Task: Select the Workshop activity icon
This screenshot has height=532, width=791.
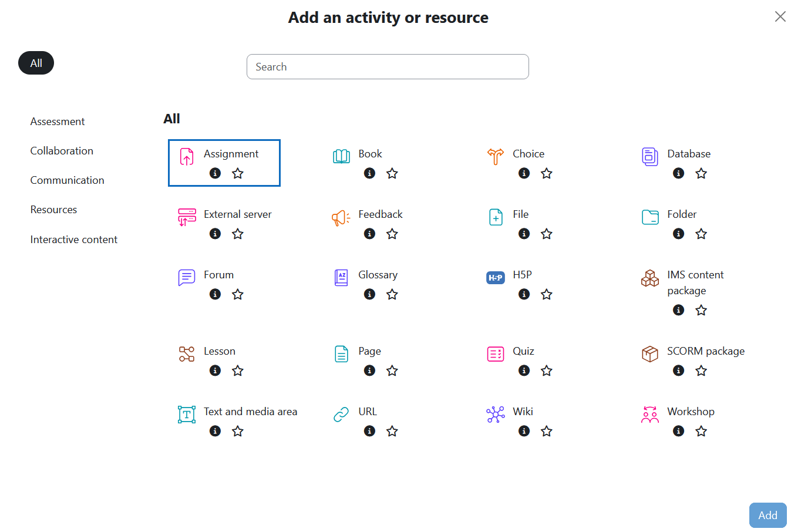Action: pos(650,415)
